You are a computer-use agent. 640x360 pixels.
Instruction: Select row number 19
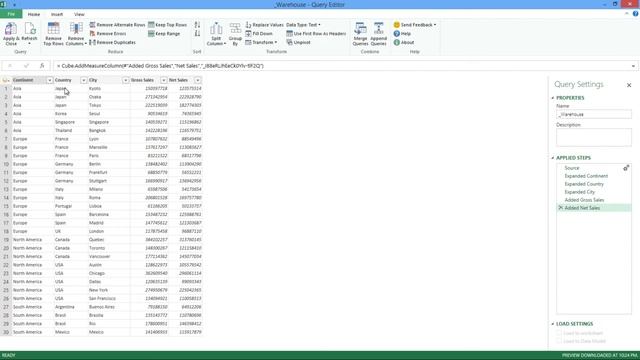6,240
